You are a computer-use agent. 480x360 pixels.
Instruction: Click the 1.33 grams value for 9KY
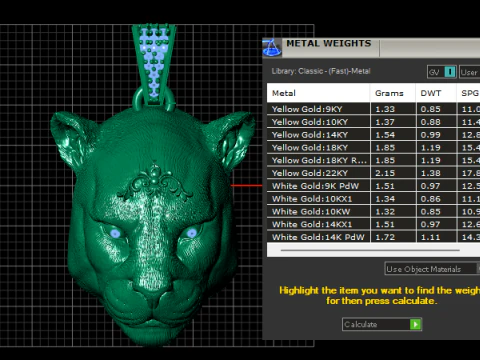coord(385,109)
